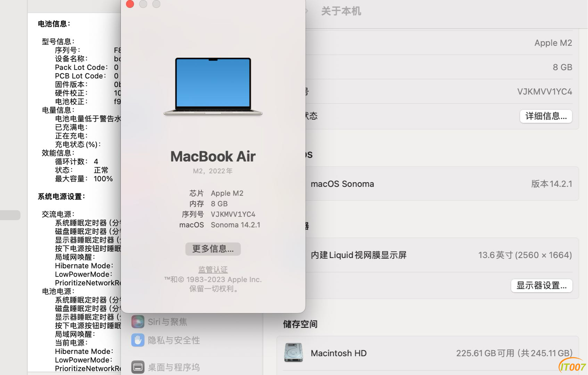Click the 效能信息 label

58,153
